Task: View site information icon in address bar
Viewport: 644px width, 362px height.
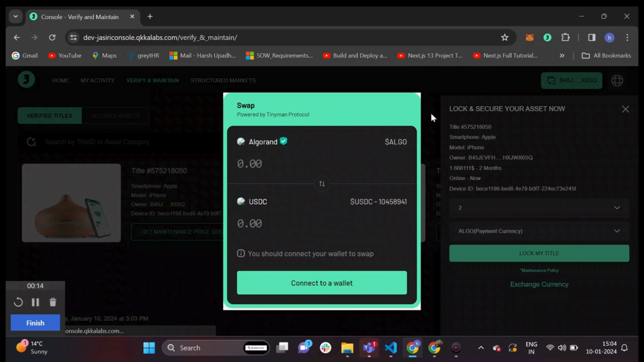Action: pyautogui.click(x=73, y=37)
